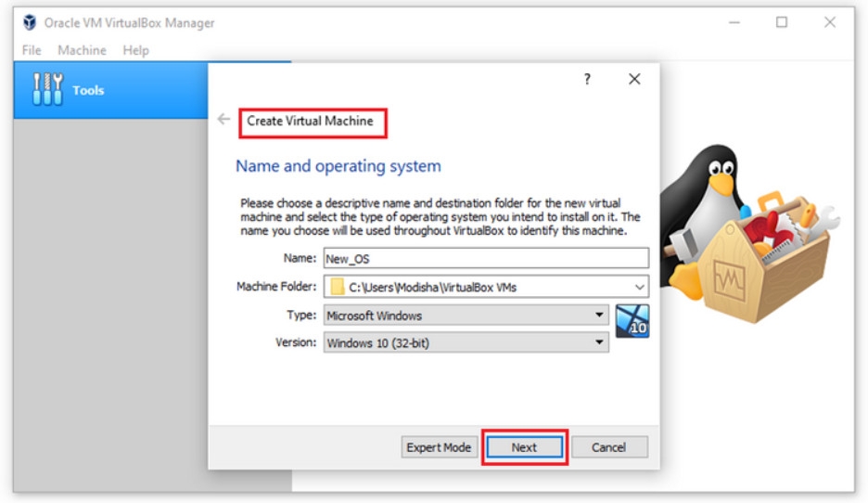Minimize the VirtualBox Manager window
Image resolution: width=868 pixels, height=503 pixels.
734,22
